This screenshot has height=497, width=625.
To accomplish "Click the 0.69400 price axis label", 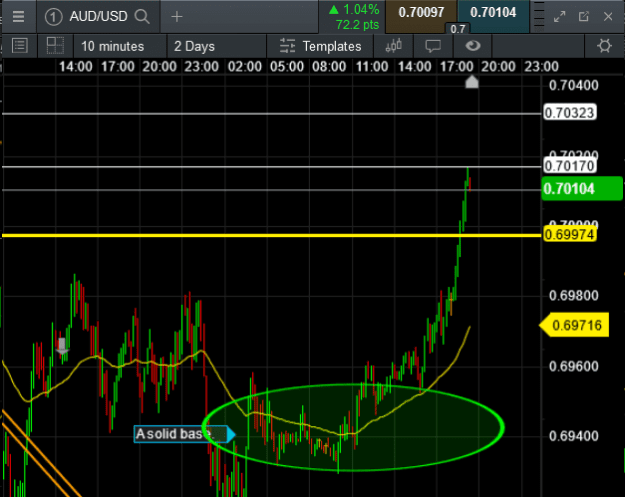I will point(573,436).
